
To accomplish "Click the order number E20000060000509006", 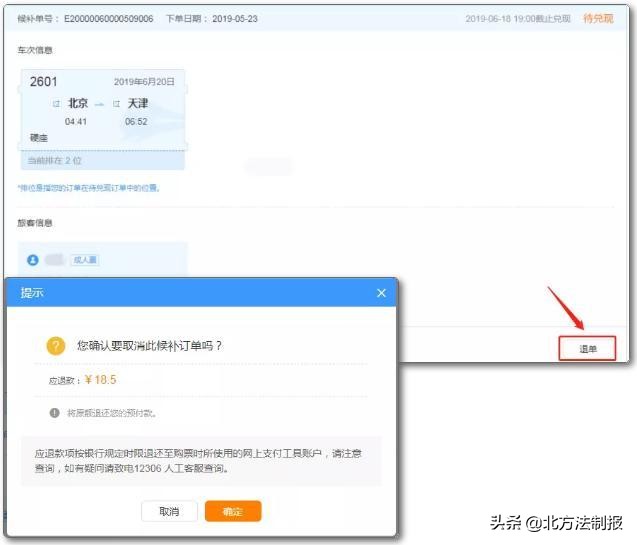I will [108, 19].
